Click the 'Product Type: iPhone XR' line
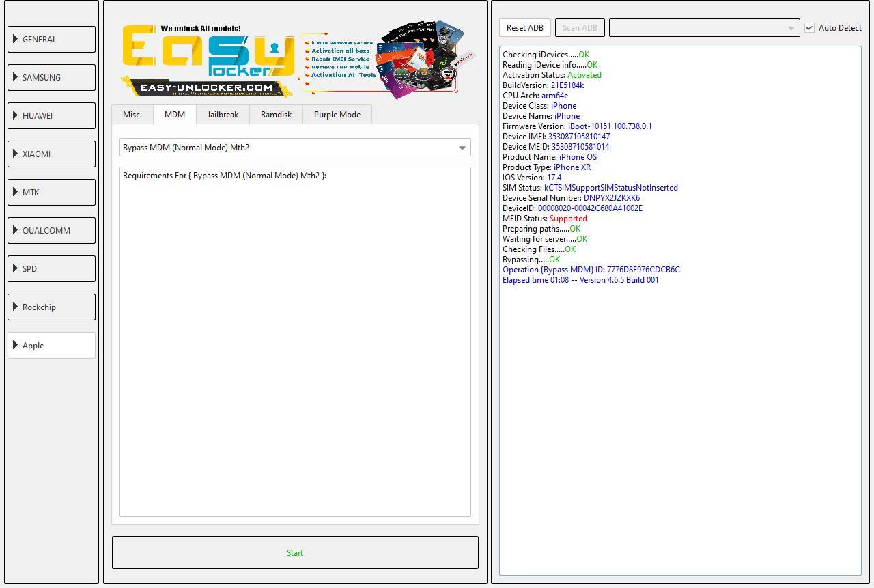This screenshot has width=874, height=588. coord(546,167)
